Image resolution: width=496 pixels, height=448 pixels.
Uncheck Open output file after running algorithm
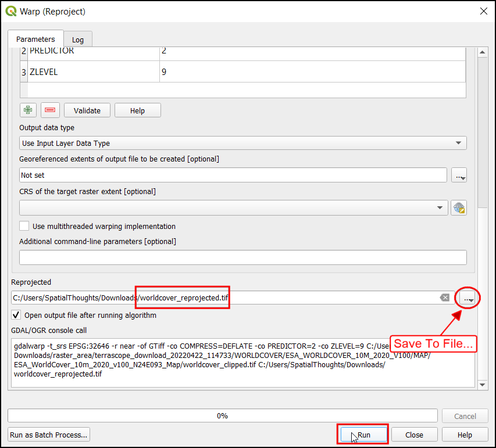click(16, 316)
